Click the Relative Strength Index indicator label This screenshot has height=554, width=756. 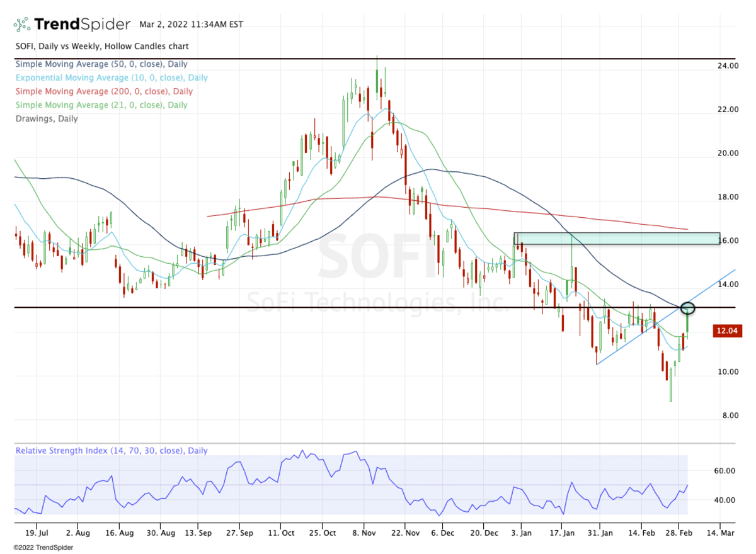111,451
